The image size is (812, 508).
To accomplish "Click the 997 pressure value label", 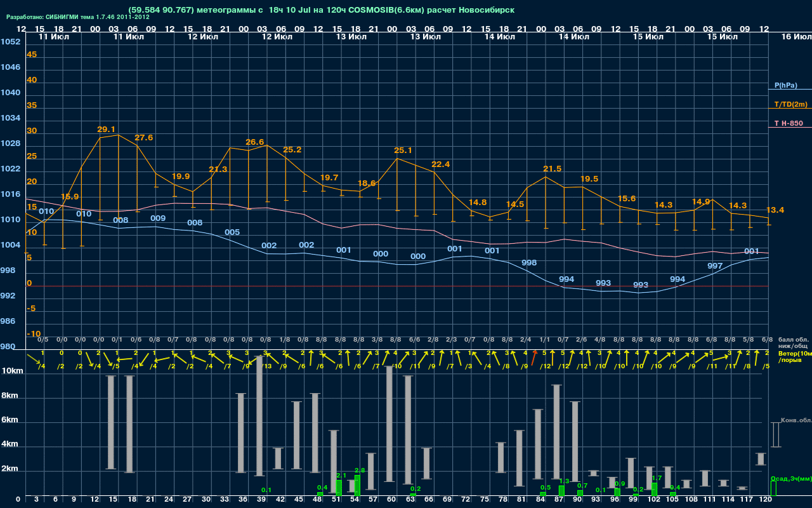I will point(715,266).
